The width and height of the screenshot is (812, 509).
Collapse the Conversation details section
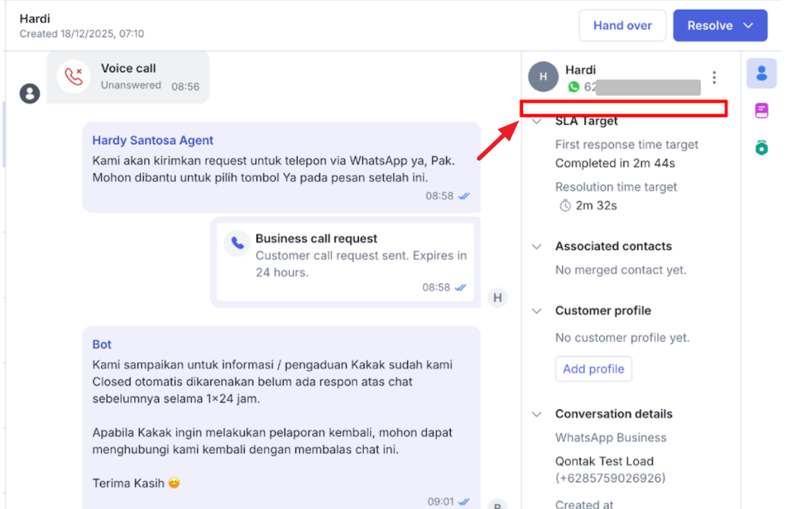537,414
